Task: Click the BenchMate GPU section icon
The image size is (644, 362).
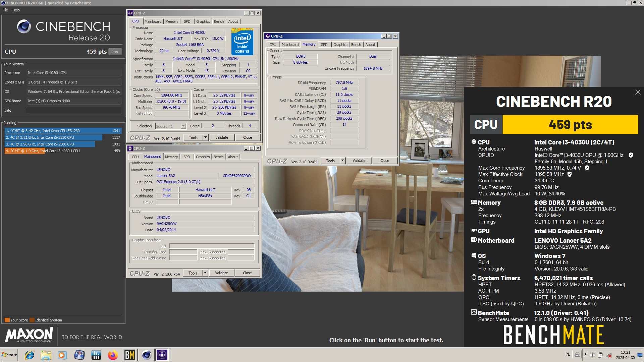Action: click(474, 231)
